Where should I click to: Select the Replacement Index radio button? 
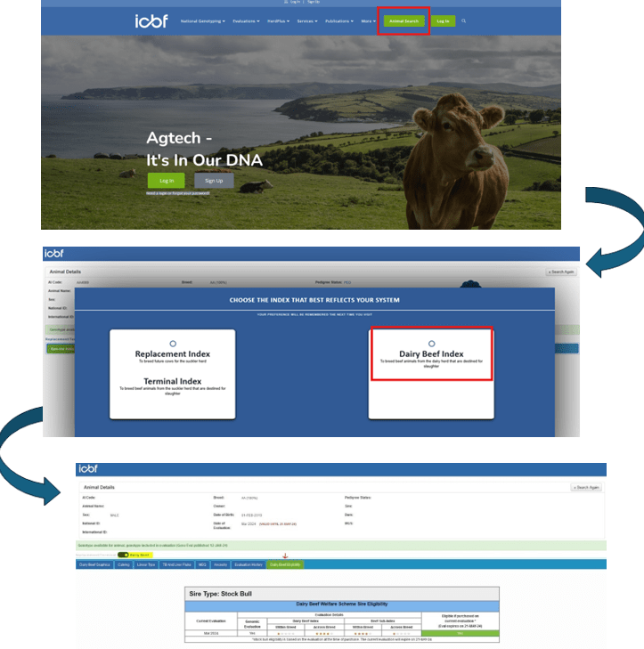point(173,343)
